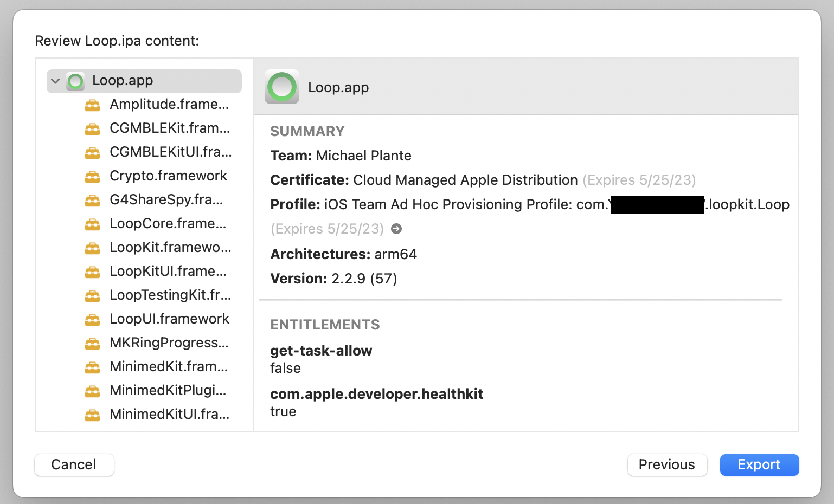Image resolution: width=834 pixels, height=504 pixels.
Task: Select MinimedKit.fram... row text
Action: [169, 366]
